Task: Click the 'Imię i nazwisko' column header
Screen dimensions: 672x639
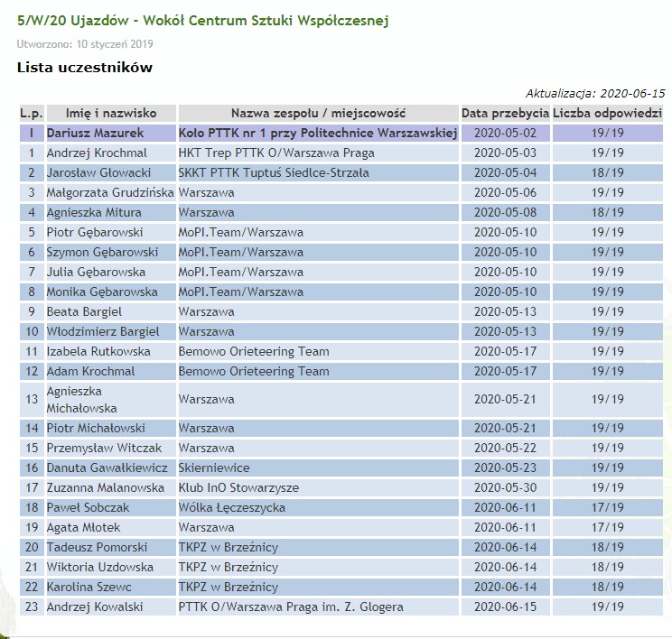Action: [111, 113]
